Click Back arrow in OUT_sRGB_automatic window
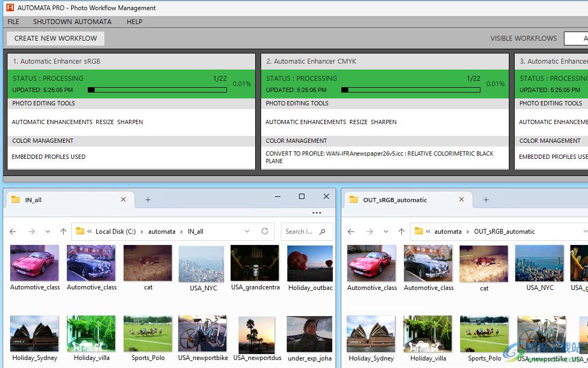The height and width of the screenshot is (368, 588). pos(351,232)
